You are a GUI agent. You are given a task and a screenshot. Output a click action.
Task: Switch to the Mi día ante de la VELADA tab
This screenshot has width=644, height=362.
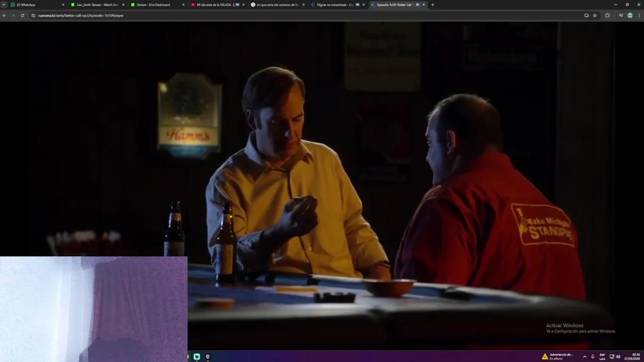pos(217,5)
